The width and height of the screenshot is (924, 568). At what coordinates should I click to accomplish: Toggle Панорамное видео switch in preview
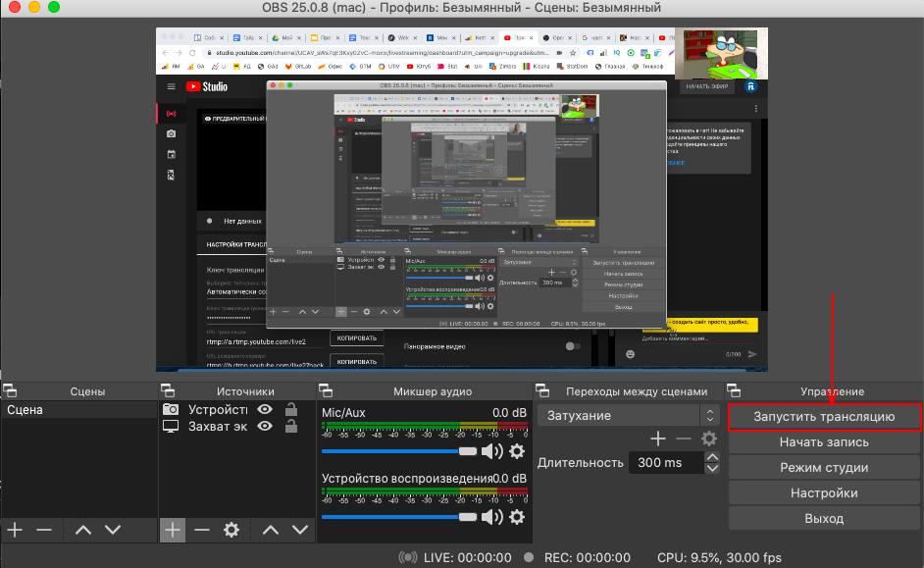click(x=573, y=346)
